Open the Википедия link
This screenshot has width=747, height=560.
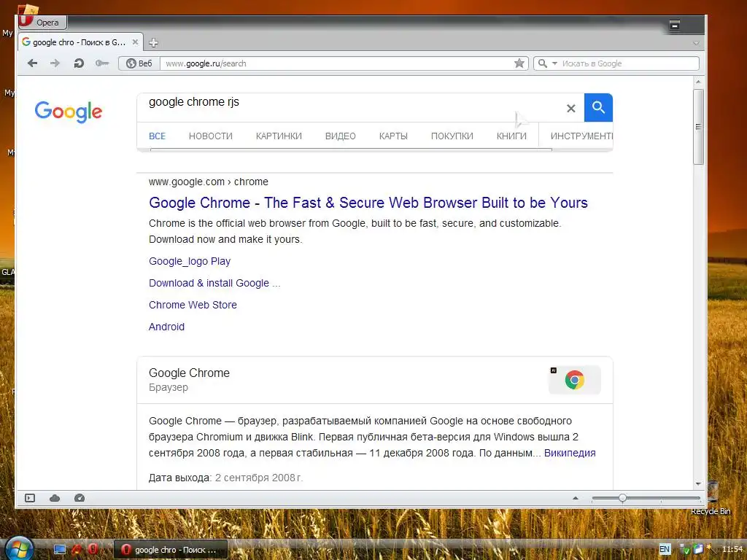point(570,454)
